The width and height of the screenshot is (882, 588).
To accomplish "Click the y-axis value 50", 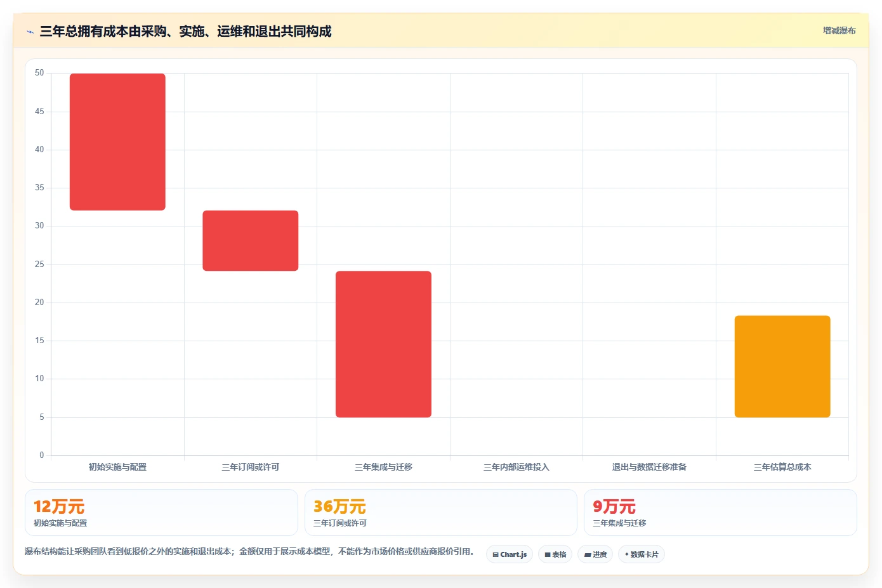I will (39, 73).
